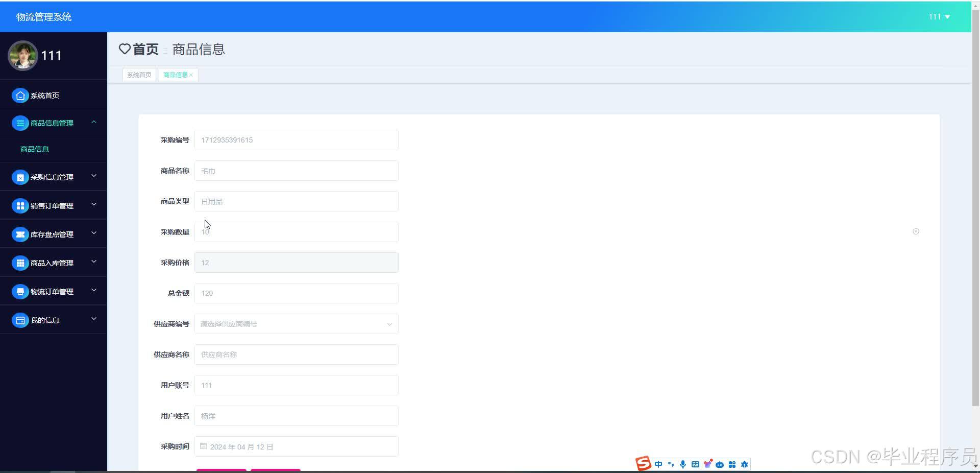Expand the 我的信息 chevron

[x=94, y=319]
